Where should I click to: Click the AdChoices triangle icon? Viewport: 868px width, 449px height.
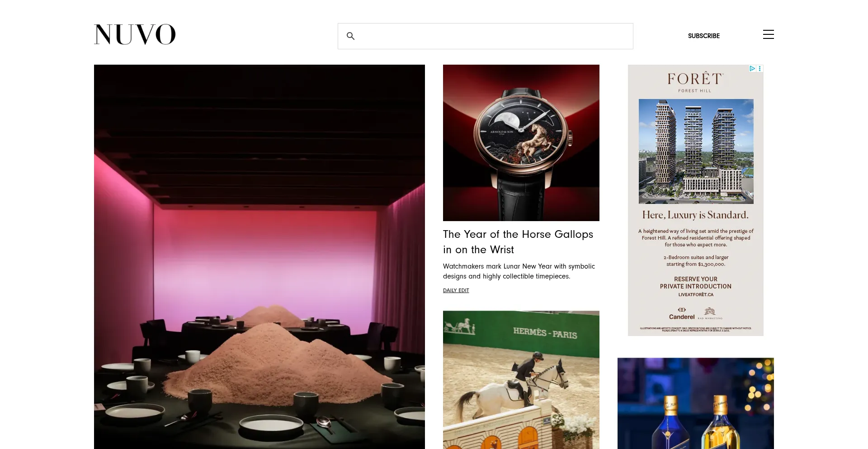[752, 68]
